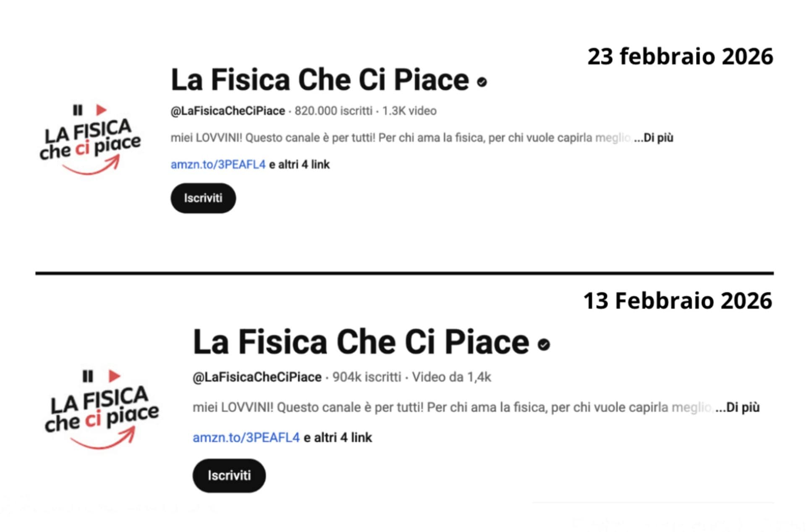Click the verified badge on the 13 Febbraio screenshot
Screen dimensions: 806x532
point(544,345)
